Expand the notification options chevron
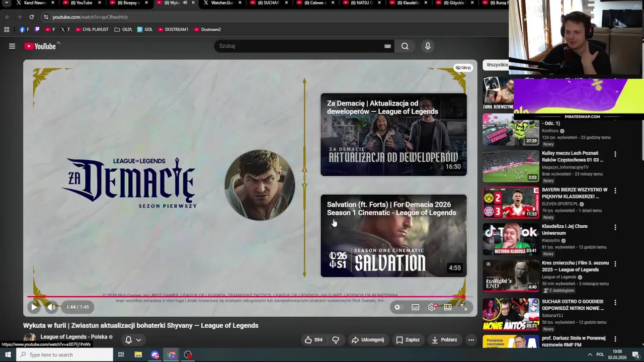This screenshot has width=644, height=362. pyautogui.click(x=138, y=340)
